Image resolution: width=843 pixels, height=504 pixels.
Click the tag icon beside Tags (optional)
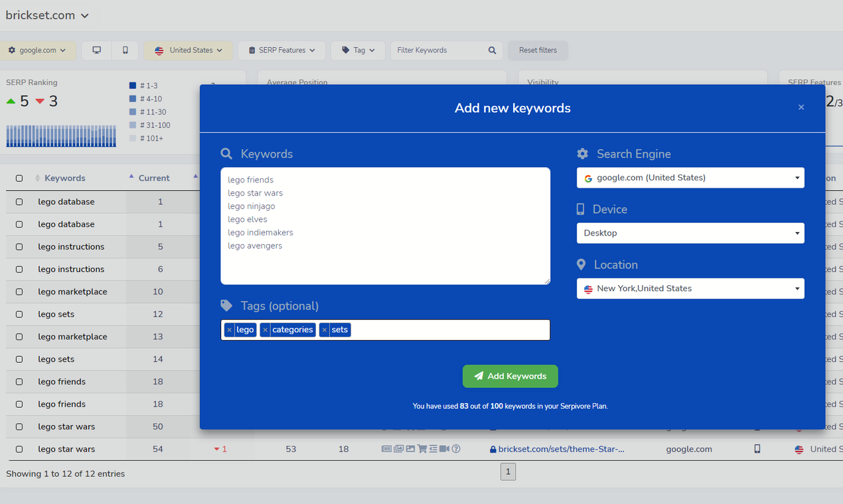click(226, 306)
